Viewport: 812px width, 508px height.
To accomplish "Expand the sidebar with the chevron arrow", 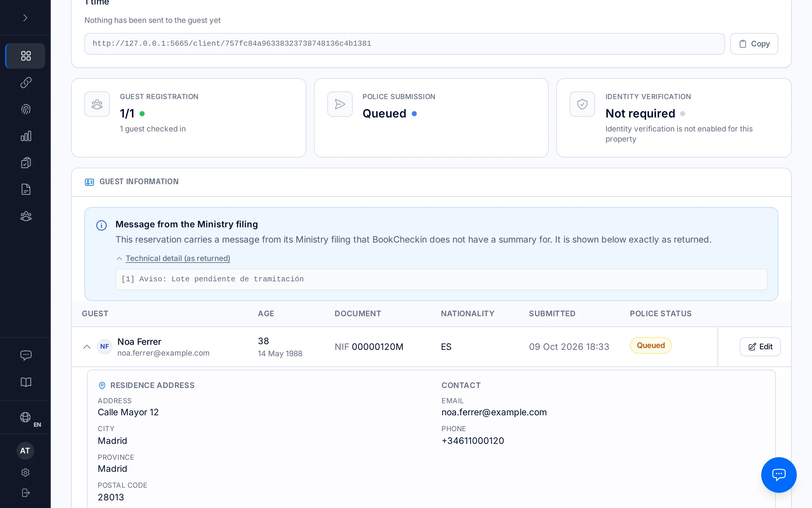I will click(x=25, y=17).
